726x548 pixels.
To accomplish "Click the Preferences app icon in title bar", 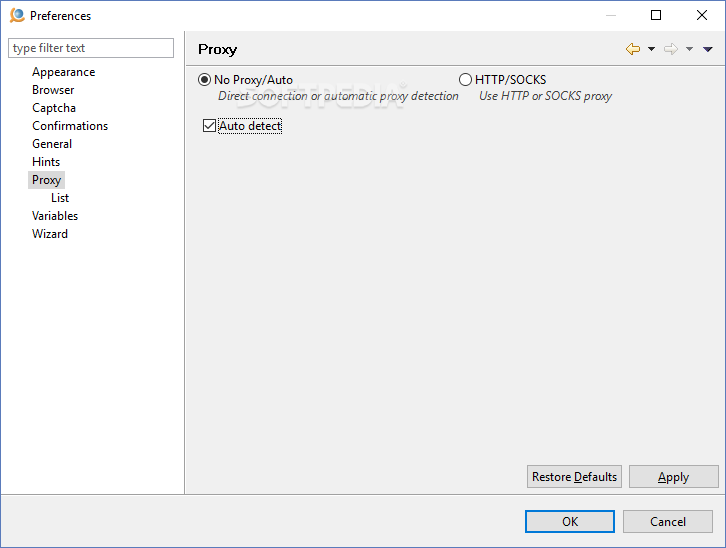I will click(17, 15).
